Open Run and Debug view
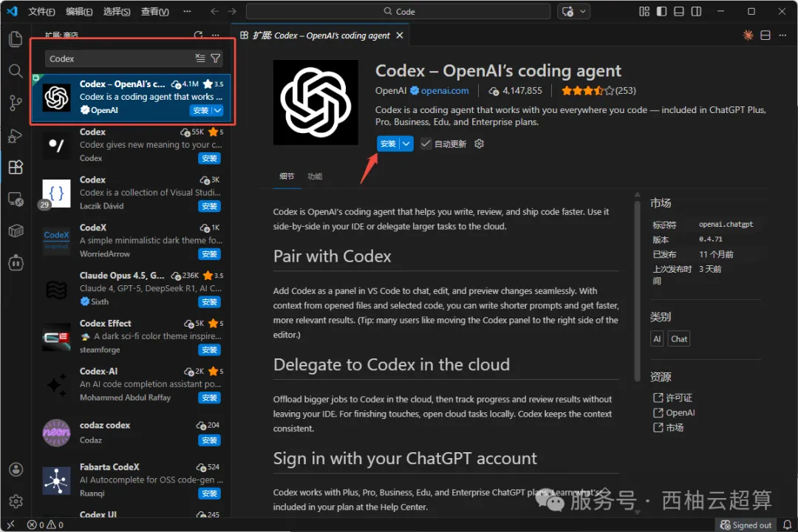 coord(16,135)
